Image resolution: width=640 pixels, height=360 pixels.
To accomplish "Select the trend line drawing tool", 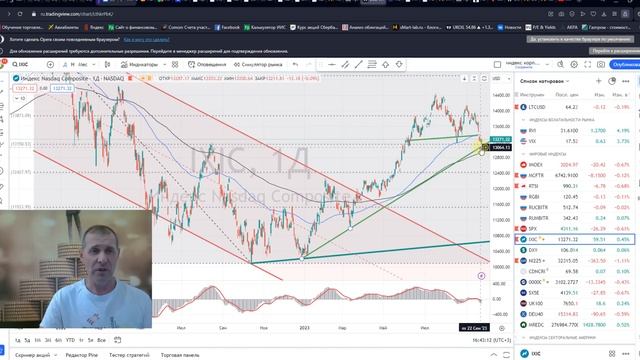I will point(358,64).
